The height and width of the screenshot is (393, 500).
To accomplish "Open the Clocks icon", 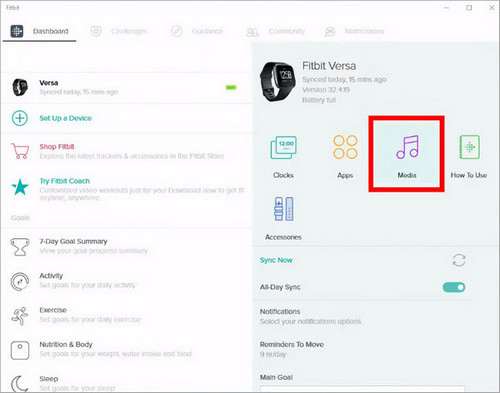I will (x=283, y=147).
